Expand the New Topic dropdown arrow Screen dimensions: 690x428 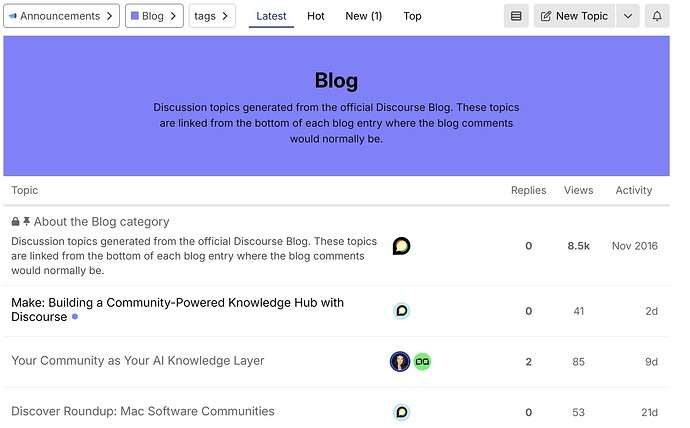[x=628, y=16]
